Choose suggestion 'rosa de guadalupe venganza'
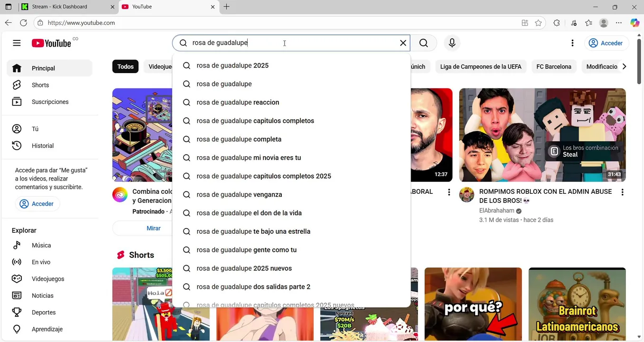The image size is (644, 342). tap(291, 195)
